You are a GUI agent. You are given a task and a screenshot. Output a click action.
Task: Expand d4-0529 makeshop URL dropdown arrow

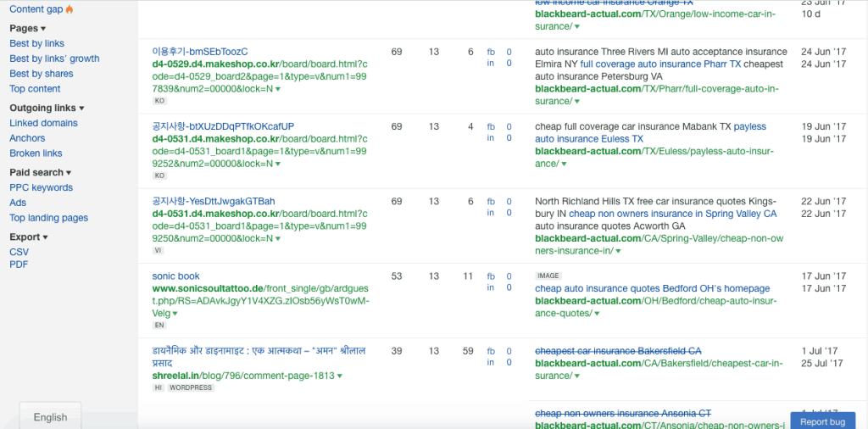coord(278,88)
